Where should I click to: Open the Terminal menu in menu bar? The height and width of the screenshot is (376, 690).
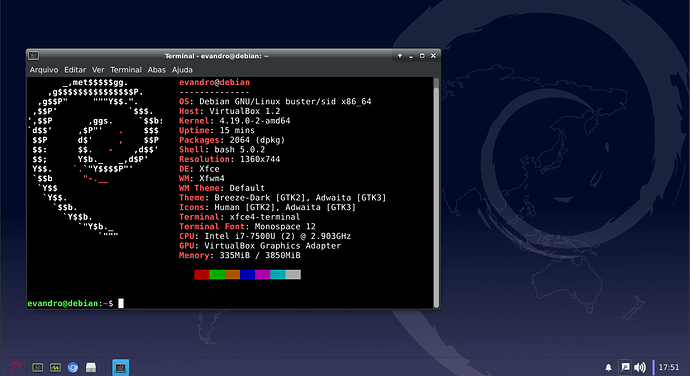126,70
